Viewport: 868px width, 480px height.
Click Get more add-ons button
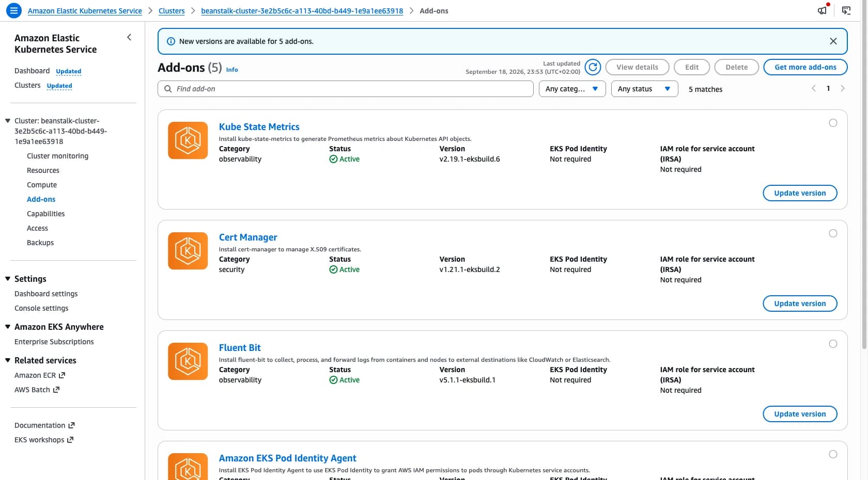click(x=805, y=67)
